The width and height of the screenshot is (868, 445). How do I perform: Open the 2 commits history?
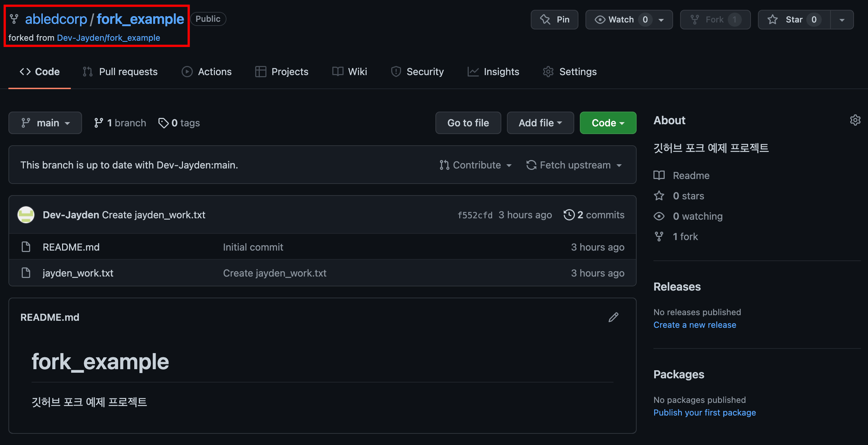pos(594,215)
